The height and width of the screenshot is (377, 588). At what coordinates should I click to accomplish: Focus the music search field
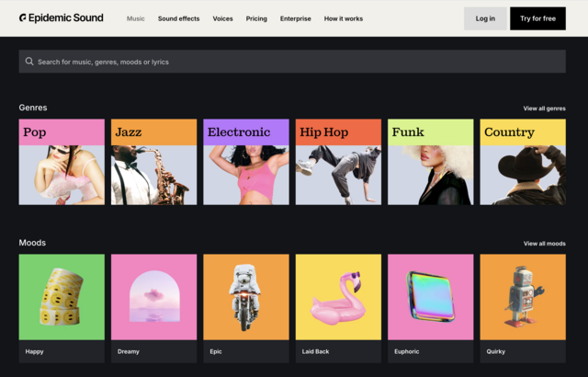tap(292, 62)
